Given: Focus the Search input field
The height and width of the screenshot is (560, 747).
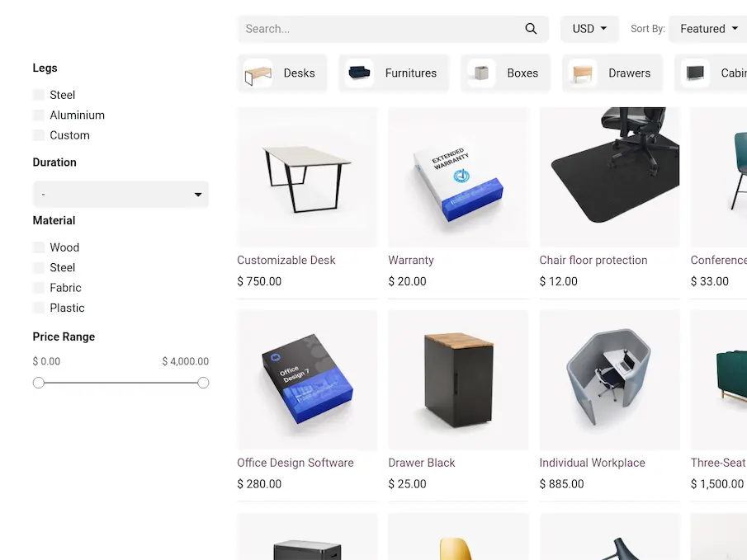Looking at the screenshot, I should [381, 29].
